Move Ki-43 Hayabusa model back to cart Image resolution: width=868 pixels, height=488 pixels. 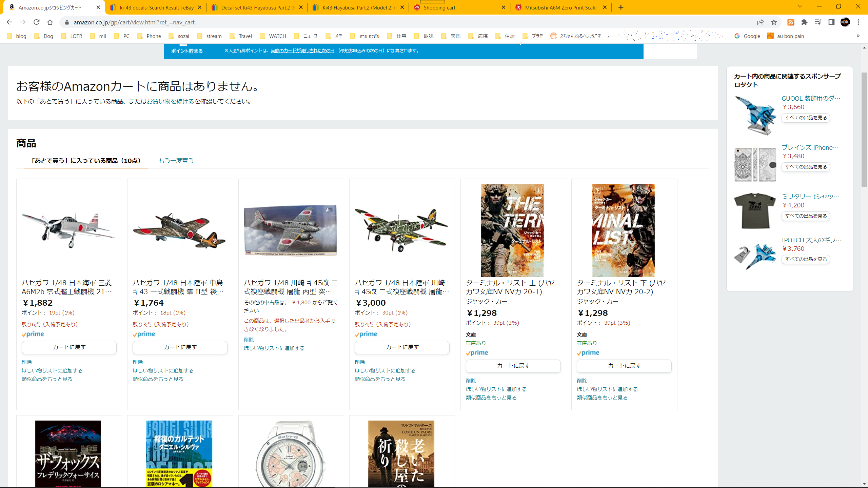[180, 347]
